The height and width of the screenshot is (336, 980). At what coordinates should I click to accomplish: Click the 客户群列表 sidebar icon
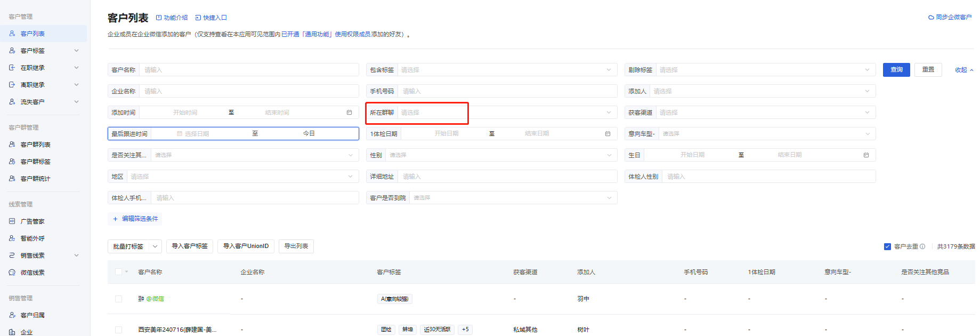tap(12, 145)
